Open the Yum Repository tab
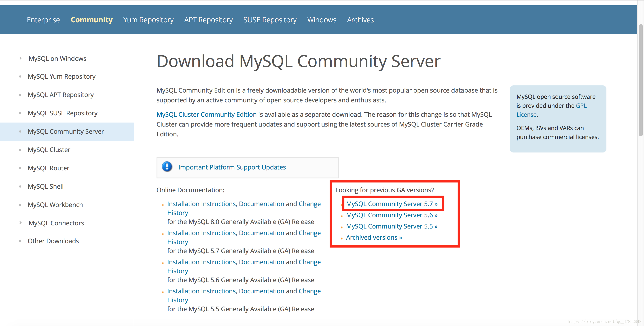Viewport: 644px width, 326px height. [148, 20]
